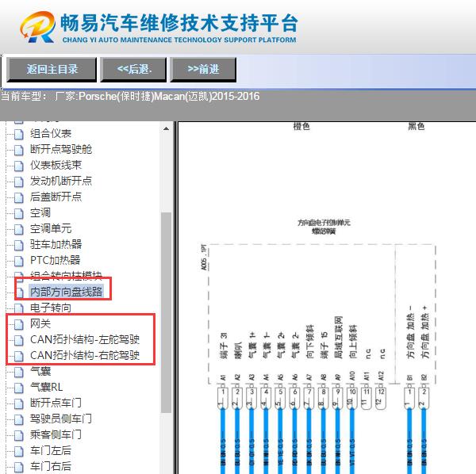Screen dimensions: 476x474
Task: Open the 气囊RL entry
Action: pos(47,387)
